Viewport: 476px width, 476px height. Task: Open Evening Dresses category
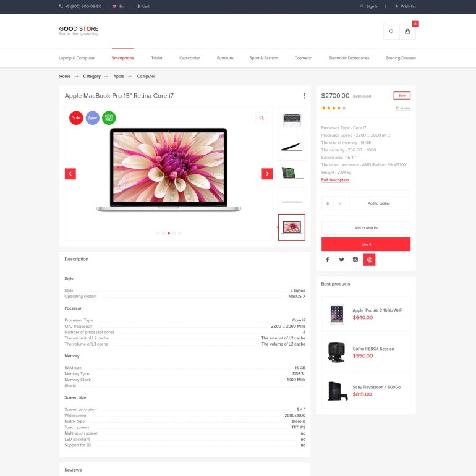(401, 58)
